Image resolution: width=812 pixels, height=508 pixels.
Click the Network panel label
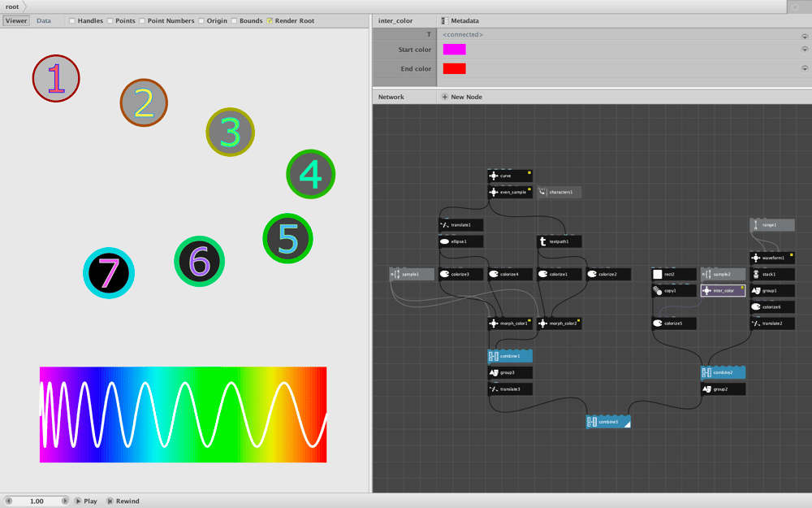point(391,97)
